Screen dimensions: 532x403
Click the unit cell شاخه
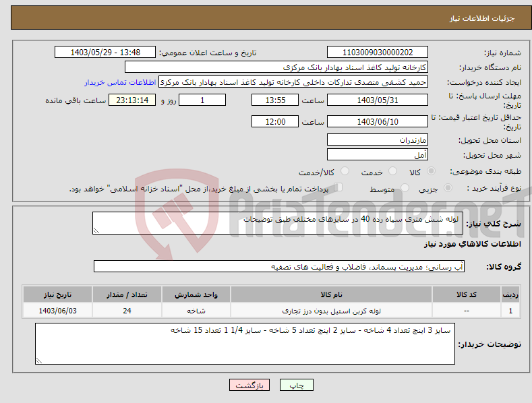click(x=196, y=311)
